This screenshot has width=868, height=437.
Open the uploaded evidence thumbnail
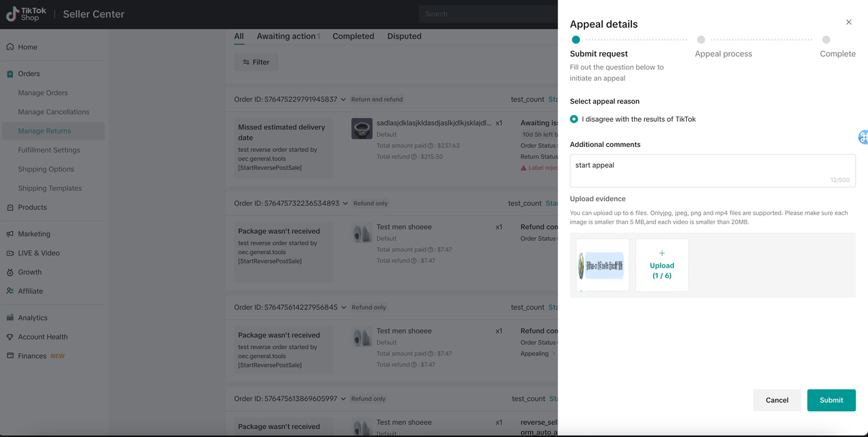(602, 266)
